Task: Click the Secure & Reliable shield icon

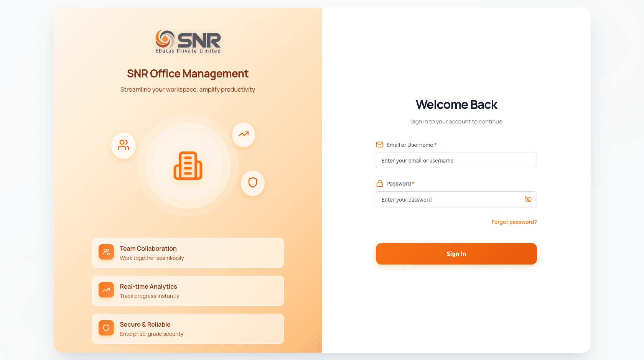Action: (106, 328)
